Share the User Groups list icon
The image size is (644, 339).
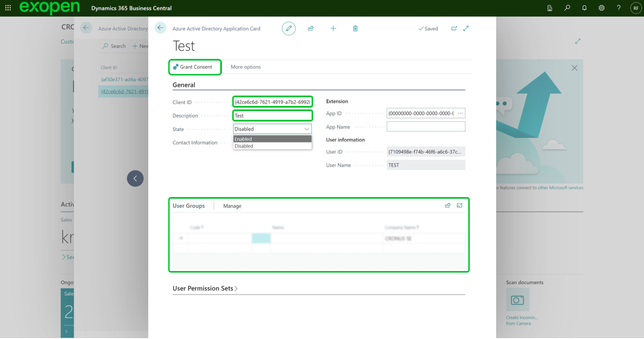point(447,206)
